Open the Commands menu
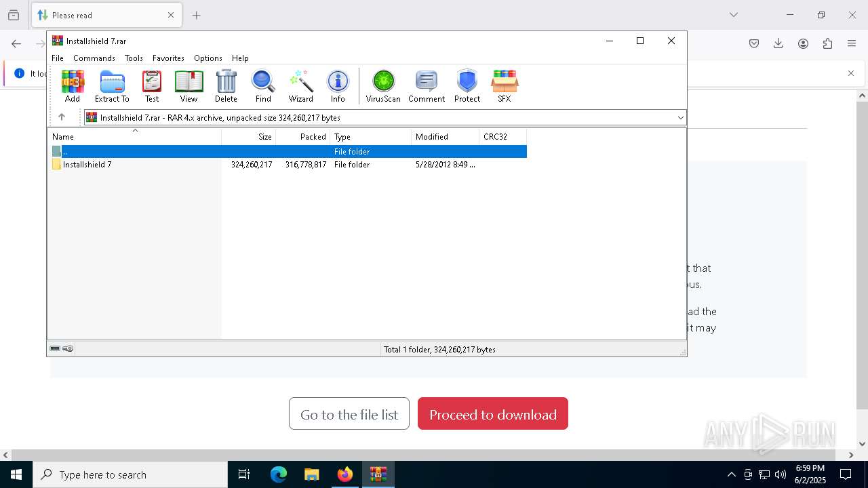Screen dimensions: 868x488 pyautogui.click(x=94, y=58)
